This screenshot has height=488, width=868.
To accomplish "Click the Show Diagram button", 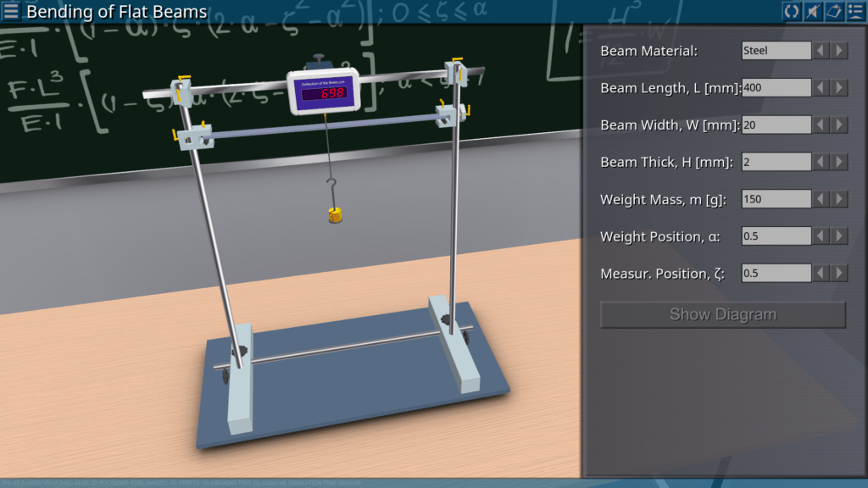I will [722, 314].
